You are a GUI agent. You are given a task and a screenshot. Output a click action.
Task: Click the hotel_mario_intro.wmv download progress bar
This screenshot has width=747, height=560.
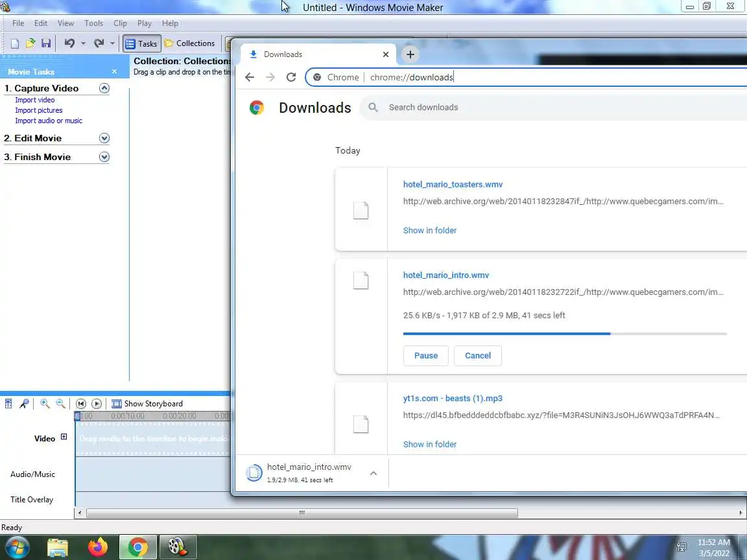click(x=565, y=334)
